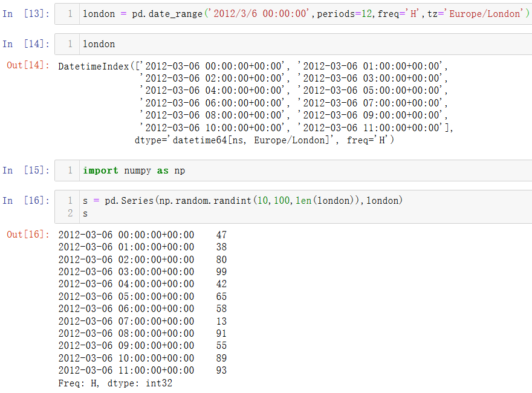Click freq='H' in the DatetimeIndex output
This screenshot has height=393, width=532.
(x=368, y=140)
